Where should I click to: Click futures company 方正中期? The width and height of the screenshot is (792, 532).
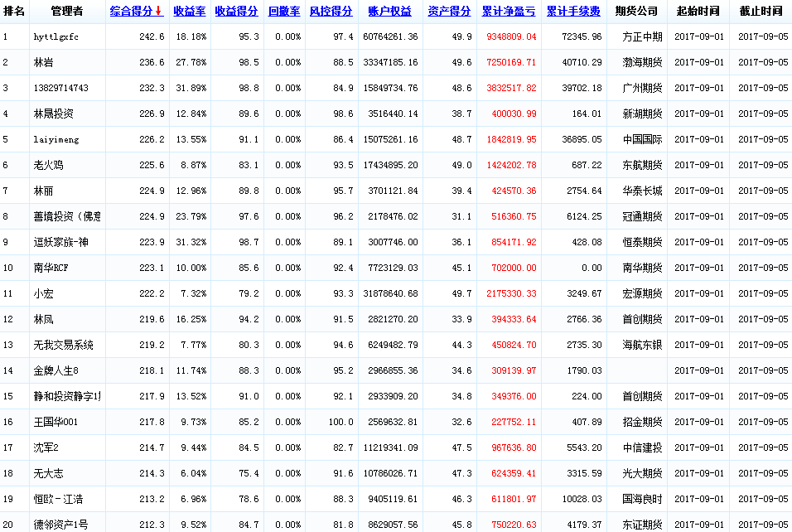click(642, 37)
